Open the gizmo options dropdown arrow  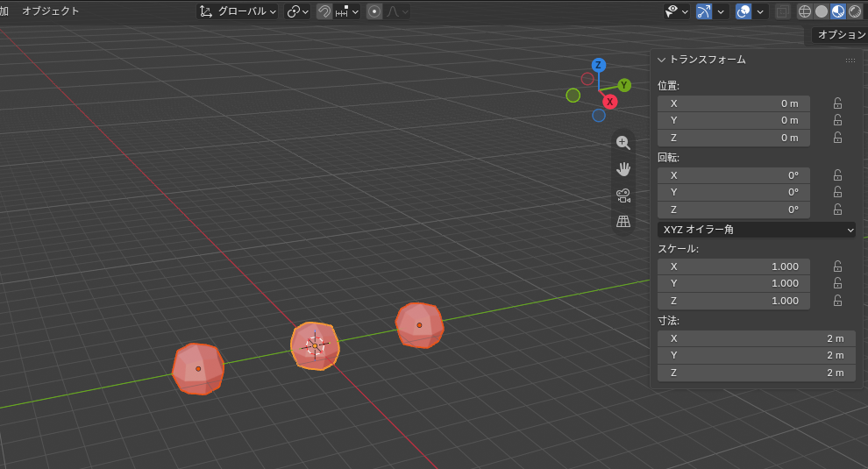pos(721,11)
